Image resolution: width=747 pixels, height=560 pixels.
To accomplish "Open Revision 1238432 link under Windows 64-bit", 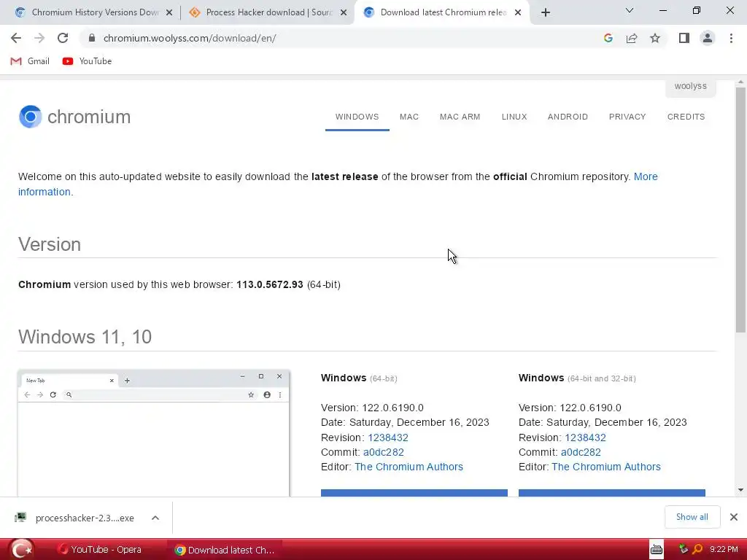I will pyautogui.click(x=388, y=437).
